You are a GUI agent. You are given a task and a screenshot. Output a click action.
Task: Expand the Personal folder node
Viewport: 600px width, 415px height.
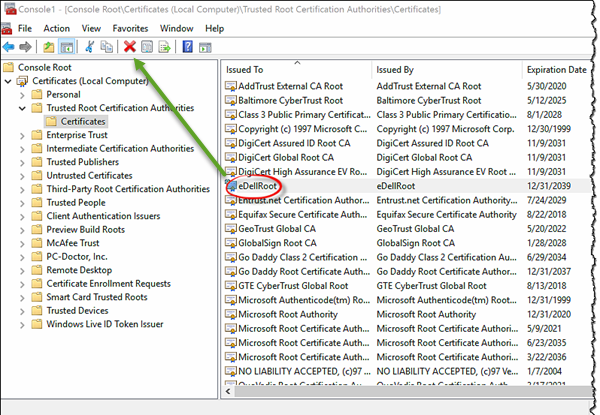[x=22, y=95]
